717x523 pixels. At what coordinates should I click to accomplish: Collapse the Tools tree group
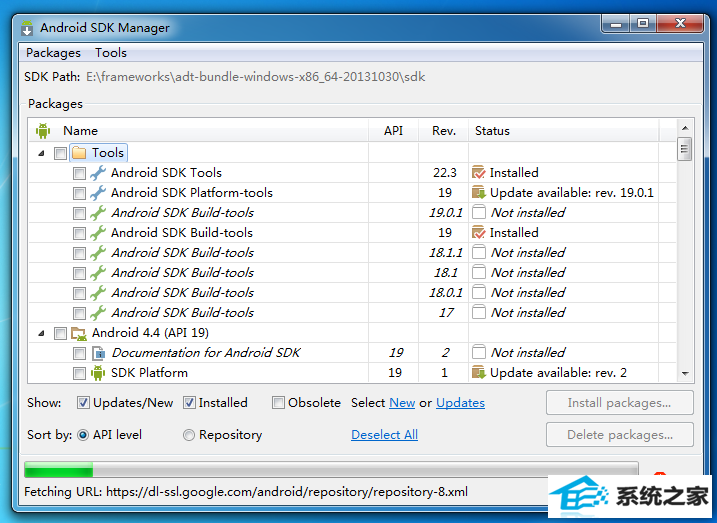tap(41, 153)
